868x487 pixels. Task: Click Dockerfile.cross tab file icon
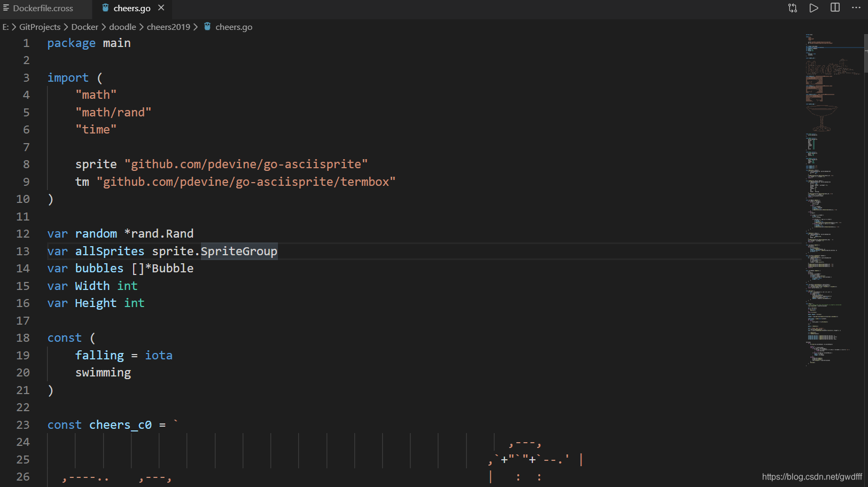(x=6, y=8)
